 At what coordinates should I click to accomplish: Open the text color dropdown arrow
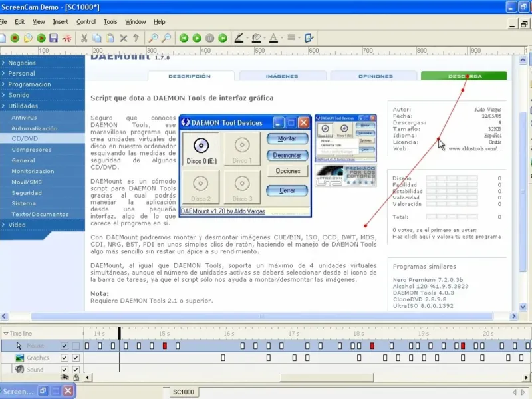[281, 38]
